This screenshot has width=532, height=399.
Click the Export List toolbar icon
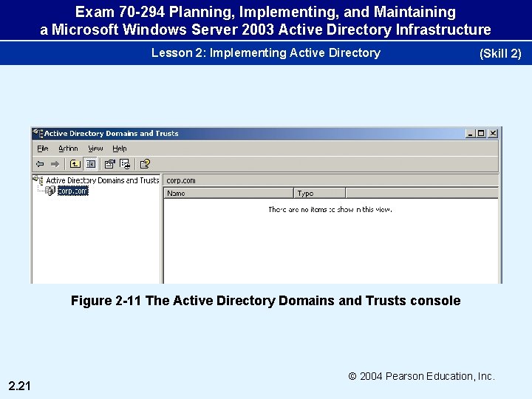point(125,164)
